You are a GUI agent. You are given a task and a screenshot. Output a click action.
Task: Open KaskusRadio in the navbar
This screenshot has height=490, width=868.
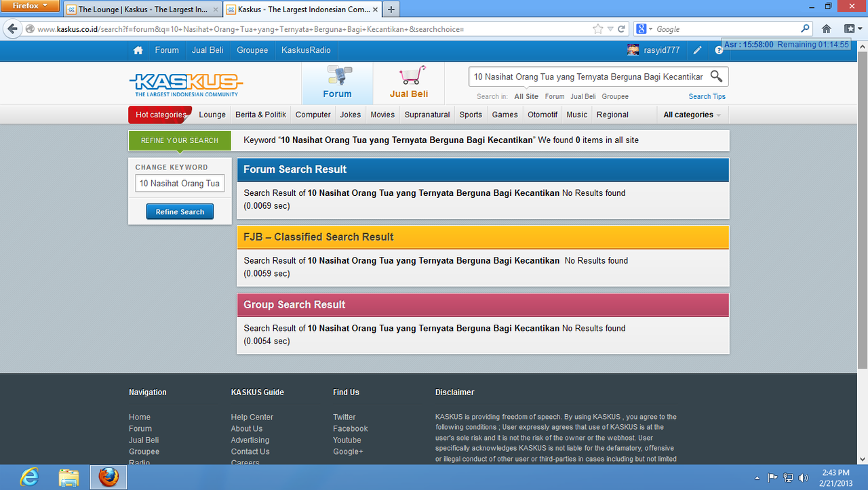point(306,50)
